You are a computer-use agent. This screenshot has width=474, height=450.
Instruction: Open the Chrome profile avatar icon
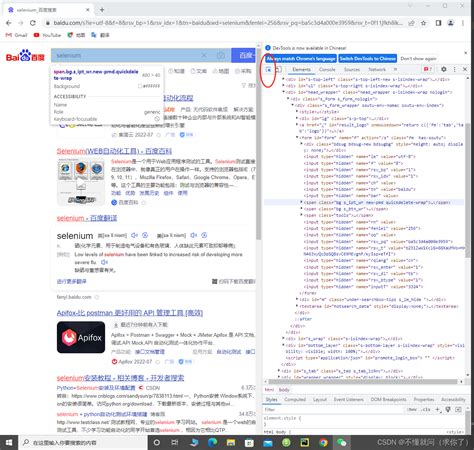pyautogui.click(x=451, y=23)
